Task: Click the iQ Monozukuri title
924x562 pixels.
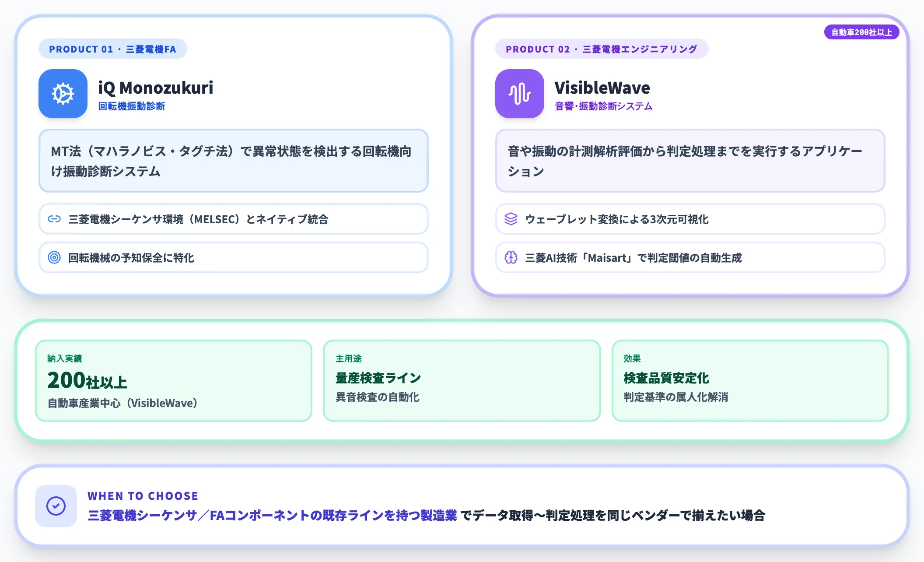Action: (156, 88)
